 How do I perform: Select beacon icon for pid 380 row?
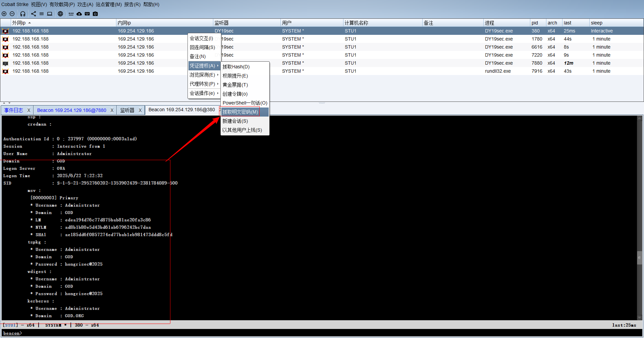coord(5,31)
